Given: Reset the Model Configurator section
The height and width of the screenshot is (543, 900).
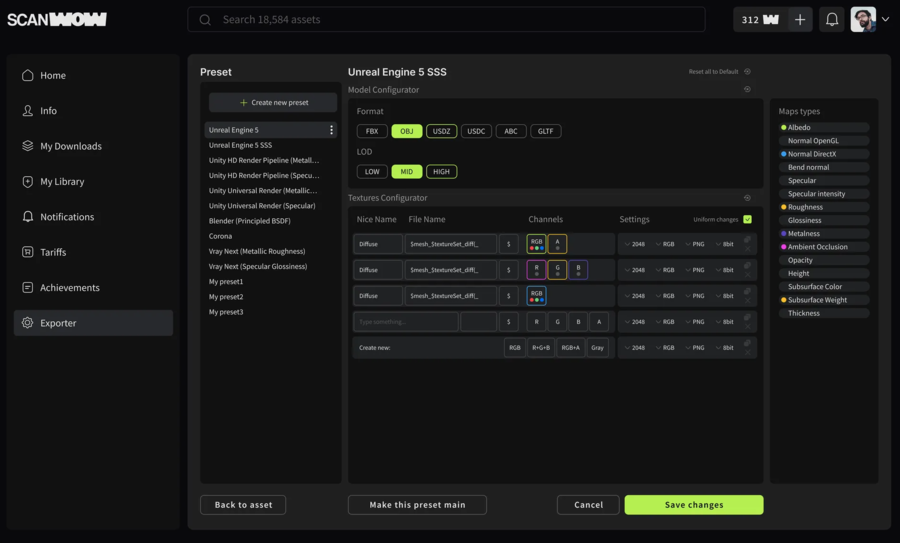Looking at the screenshot, I should pyautogui.click(x=747, y=90).
